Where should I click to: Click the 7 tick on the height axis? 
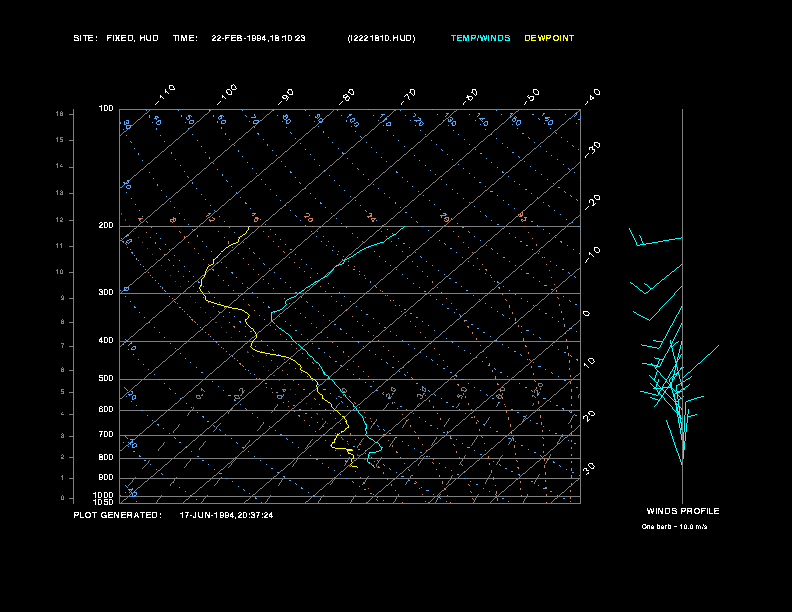point(63,346)
